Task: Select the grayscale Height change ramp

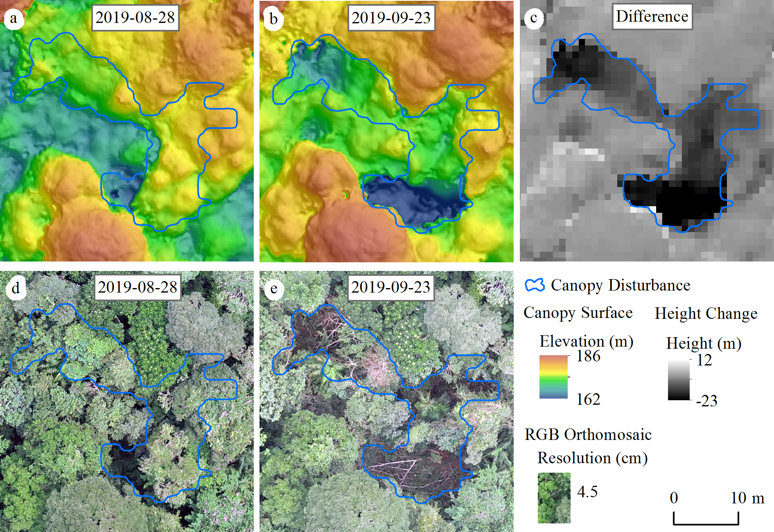Action: tap(679, 380)
